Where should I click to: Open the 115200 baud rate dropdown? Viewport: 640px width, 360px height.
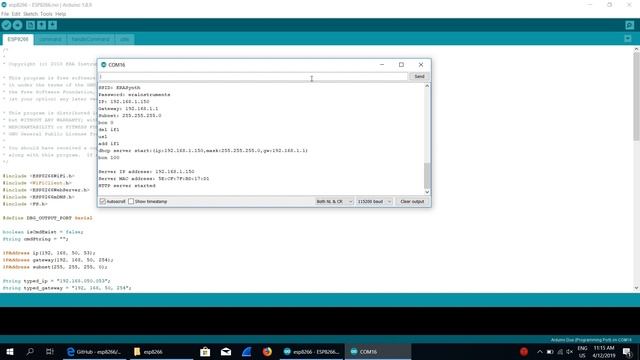[x=374, y=202]
